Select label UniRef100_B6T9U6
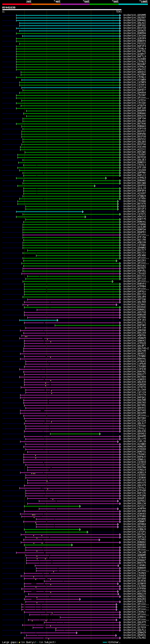The width and height of the screenshot is (150, 644). (135, 124)
